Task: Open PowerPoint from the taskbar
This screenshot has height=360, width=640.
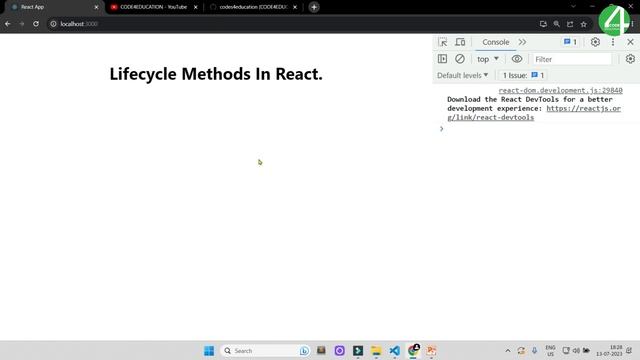Action: tap(431, 351)
